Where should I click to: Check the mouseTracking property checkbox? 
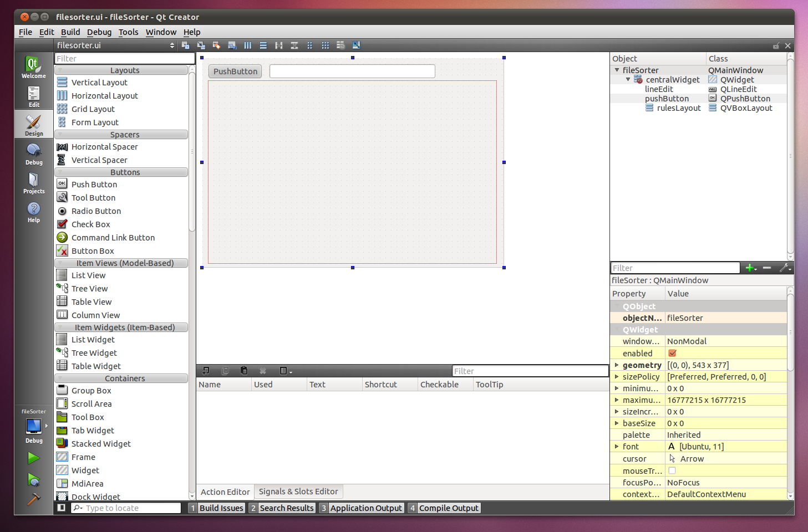tap(672, 470)
